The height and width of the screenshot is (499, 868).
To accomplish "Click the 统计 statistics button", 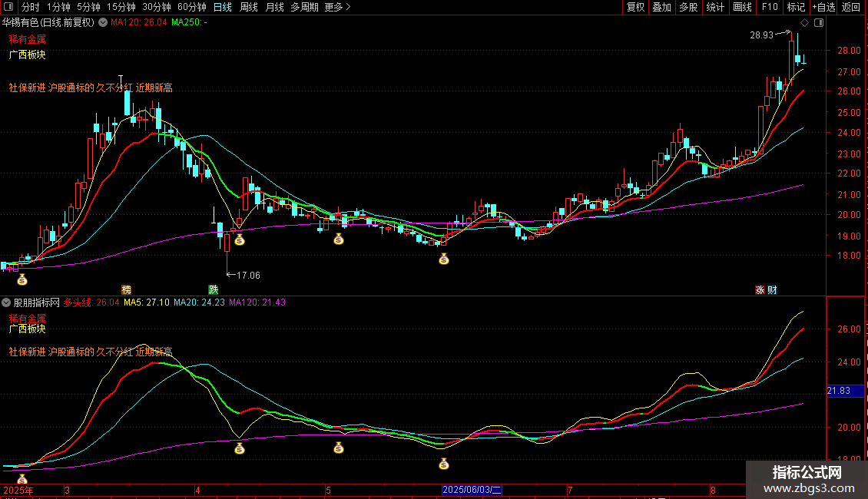I will tap(715, 7).
